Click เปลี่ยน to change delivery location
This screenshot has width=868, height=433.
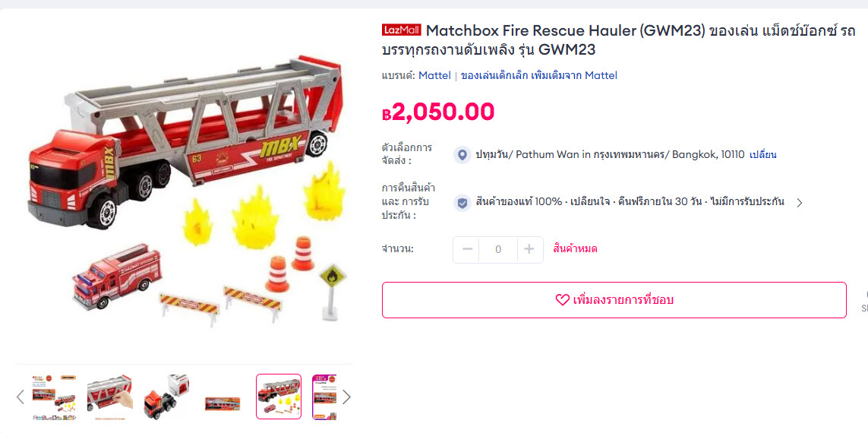[x=762, y=155]
